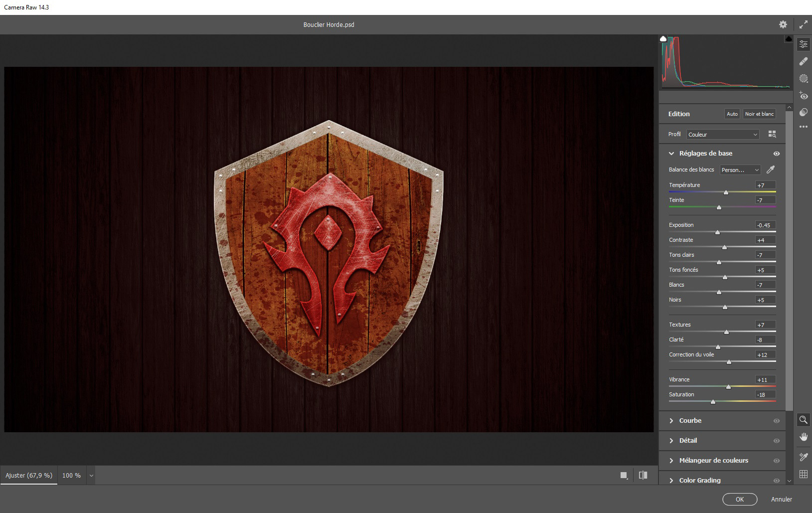Click the Saturation slider handle

(x=713, y=401)
